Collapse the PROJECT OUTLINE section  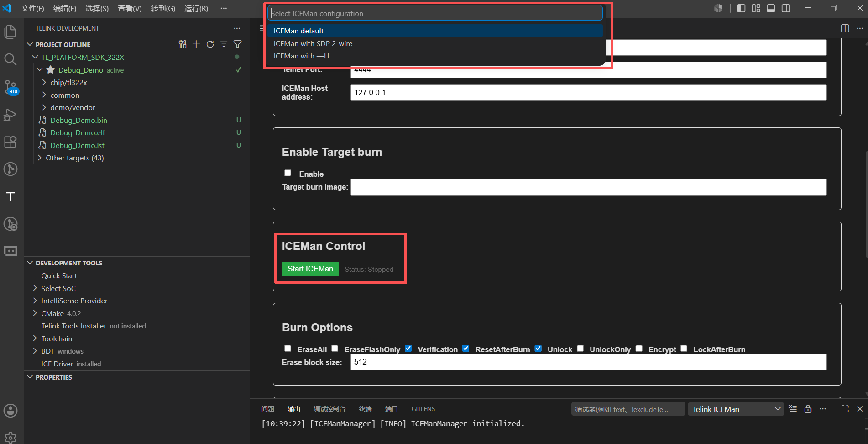(x=30, y=44)
